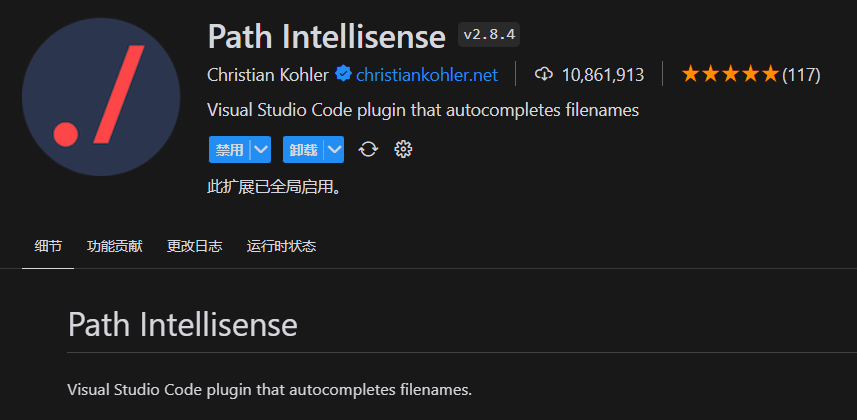Viewport: 857px width, 420px height.
Task: Click the blue verified publisher badge
Action: (343, 74)
